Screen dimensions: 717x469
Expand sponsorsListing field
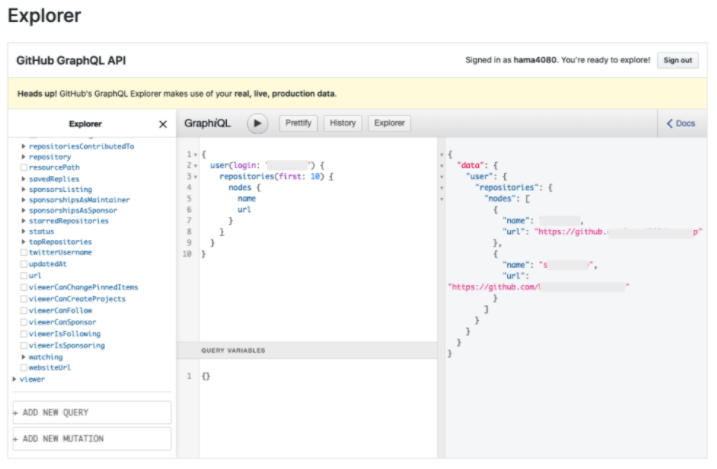23,189
